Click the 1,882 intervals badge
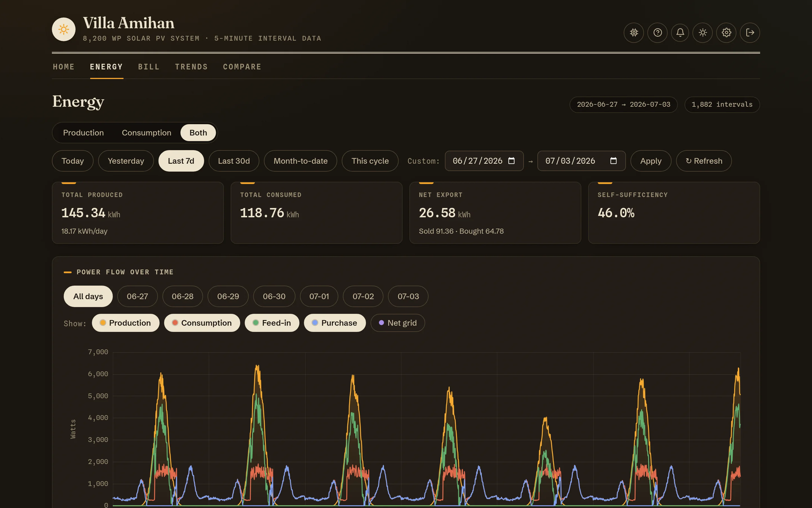The height and width of the screenshot is (508, 812). (x=722, y=104)
